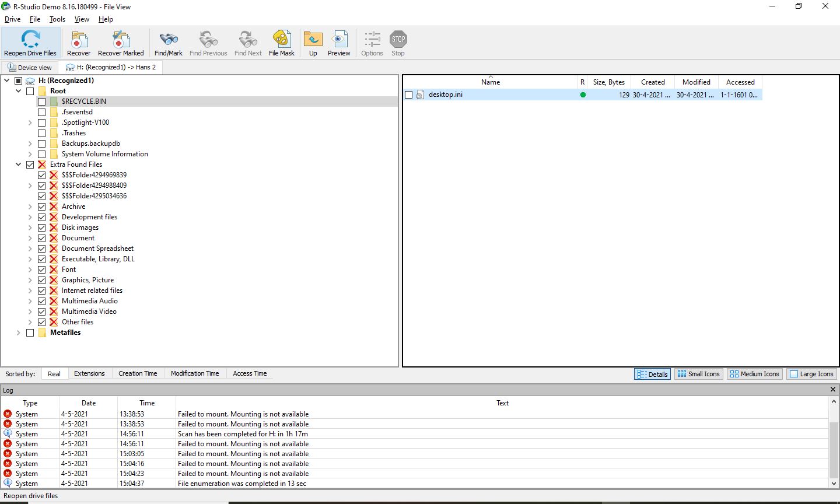This screenshot has width=840, height=504.
Task: Expand the Other files node
Action: (30, 322)
